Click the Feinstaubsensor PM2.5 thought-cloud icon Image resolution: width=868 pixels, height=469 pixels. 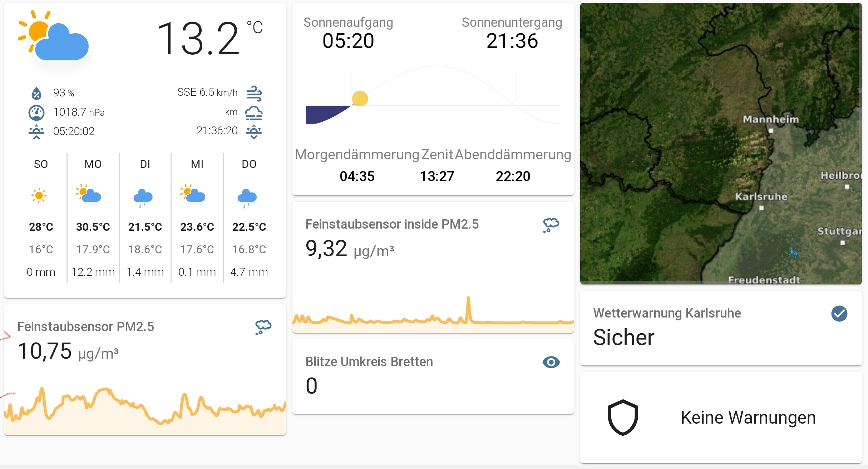coord(263,327)
